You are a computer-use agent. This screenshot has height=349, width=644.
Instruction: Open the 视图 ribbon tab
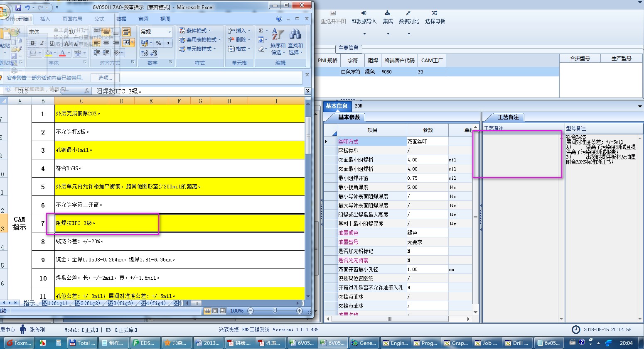click(x=165, y=19)
